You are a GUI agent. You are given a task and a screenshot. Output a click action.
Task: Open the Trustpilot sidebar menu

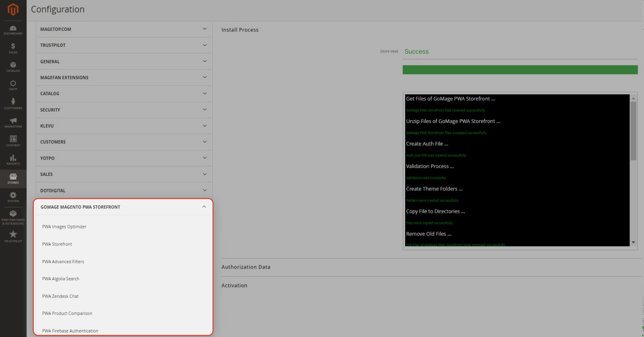(13, 237)
